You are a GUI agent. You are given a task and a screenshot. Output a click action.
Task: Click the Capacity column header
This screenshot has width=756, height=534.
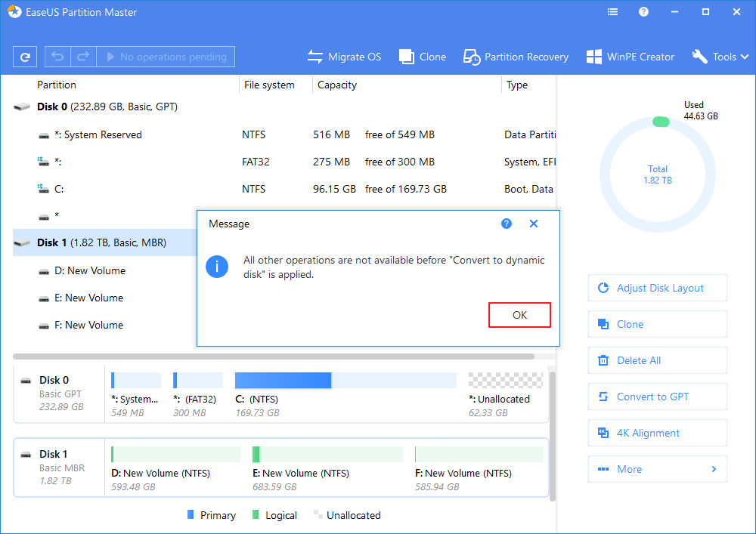(x=337, y=85)
